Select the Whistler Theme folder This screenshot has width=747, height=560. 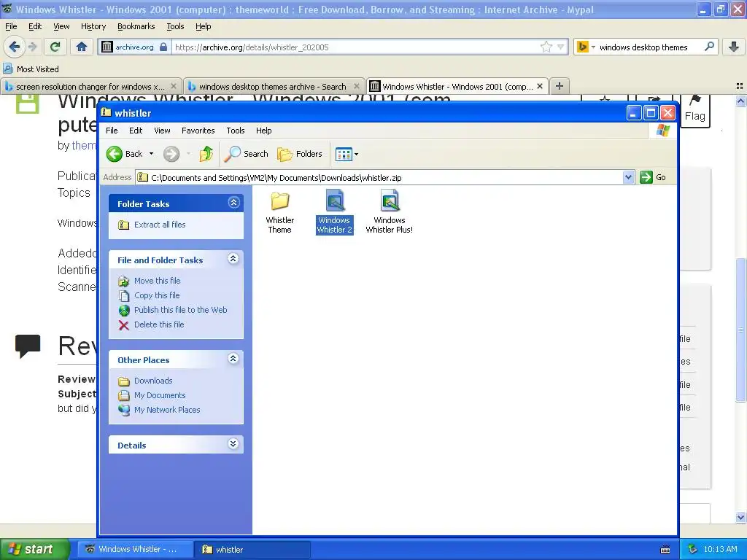[x=279, y=212]
